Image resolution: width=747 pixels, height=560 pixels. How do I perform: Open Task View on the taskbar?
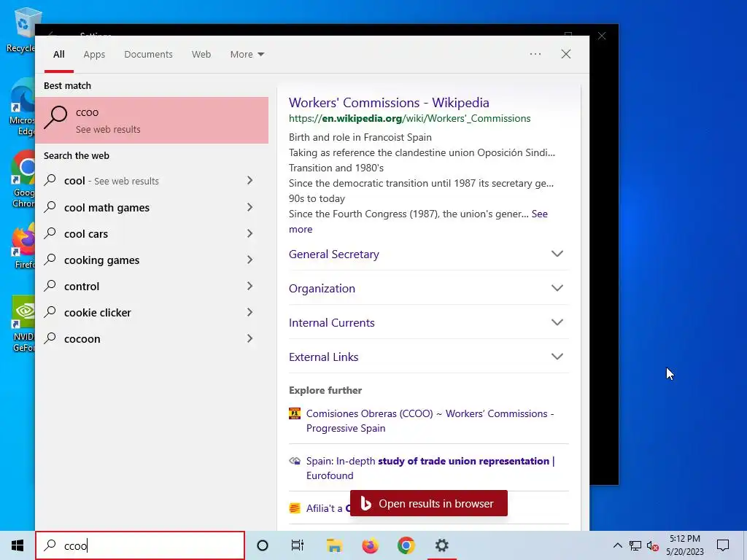(298, 545)
